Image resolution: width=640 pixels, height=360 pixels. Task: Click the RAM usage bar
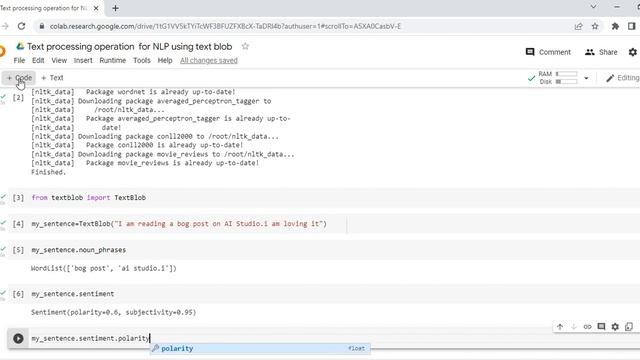567,74
